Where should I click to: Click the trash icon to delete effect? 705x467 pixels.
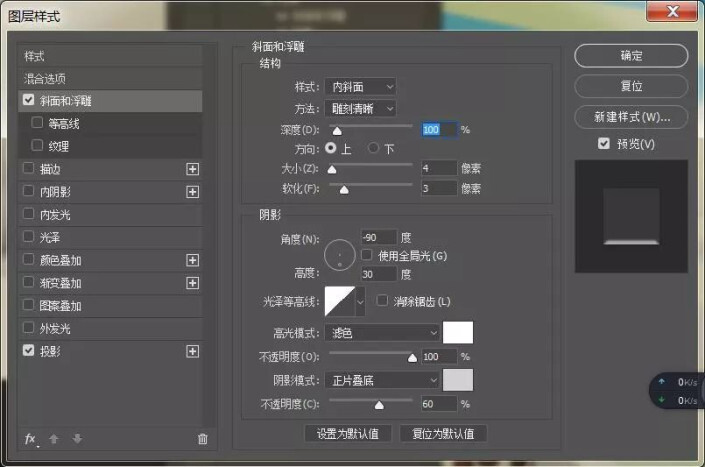click(203, 438)
